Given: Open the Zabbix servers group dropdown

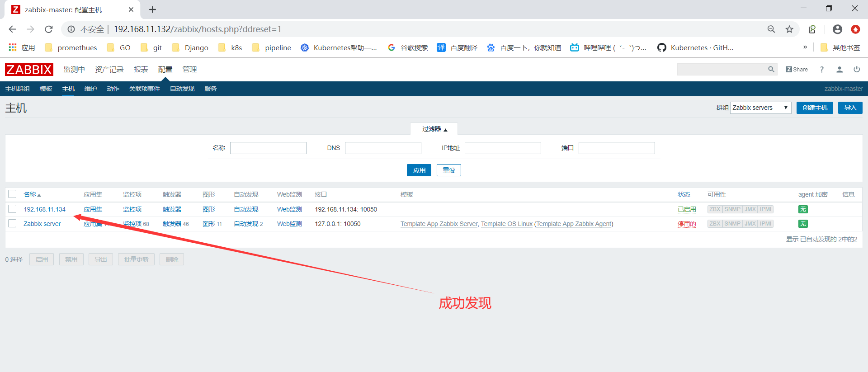Looking at the screenshot, I should pos(760,108).
